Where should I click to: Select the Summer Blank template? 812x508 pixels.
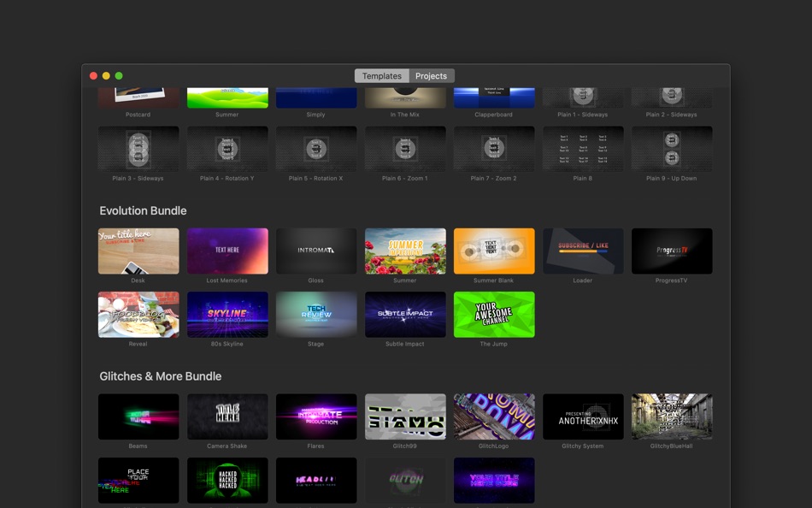click(x=494, y=250)
